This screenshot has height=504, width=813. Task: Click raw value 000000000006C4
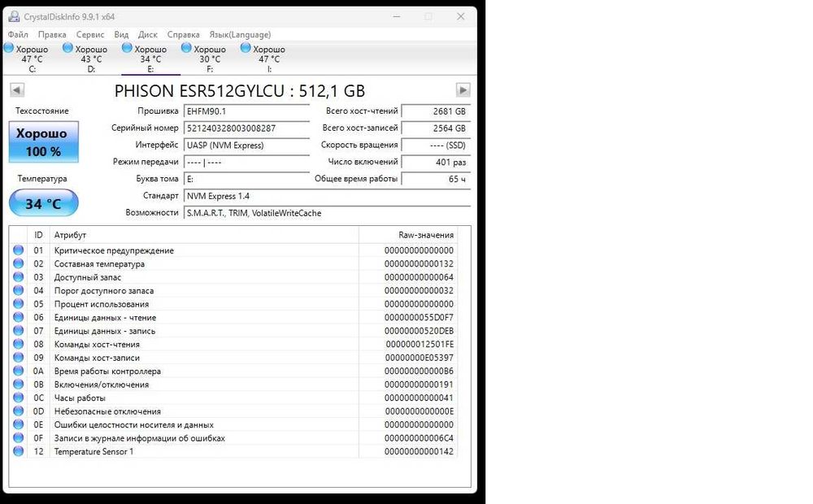pos(419,438)
